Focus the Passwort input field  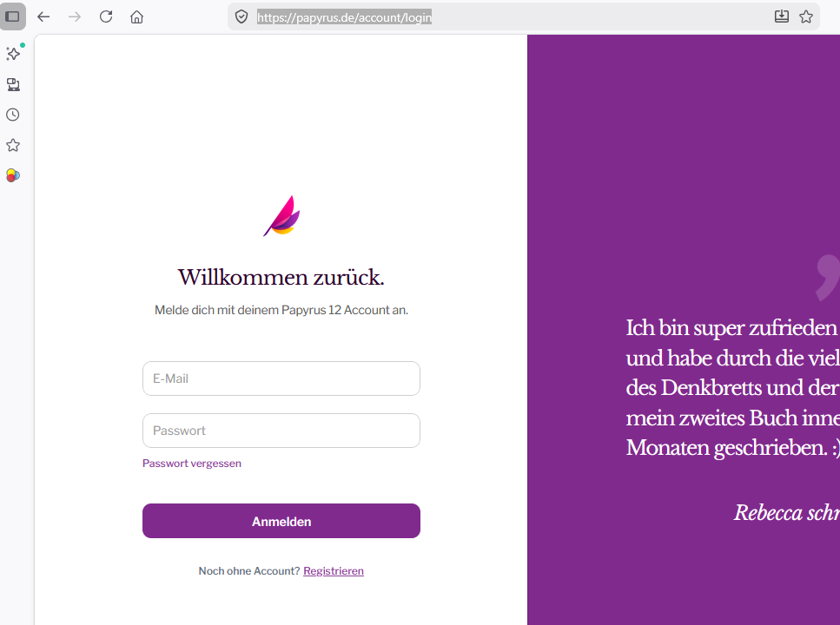tap(281, 431)
